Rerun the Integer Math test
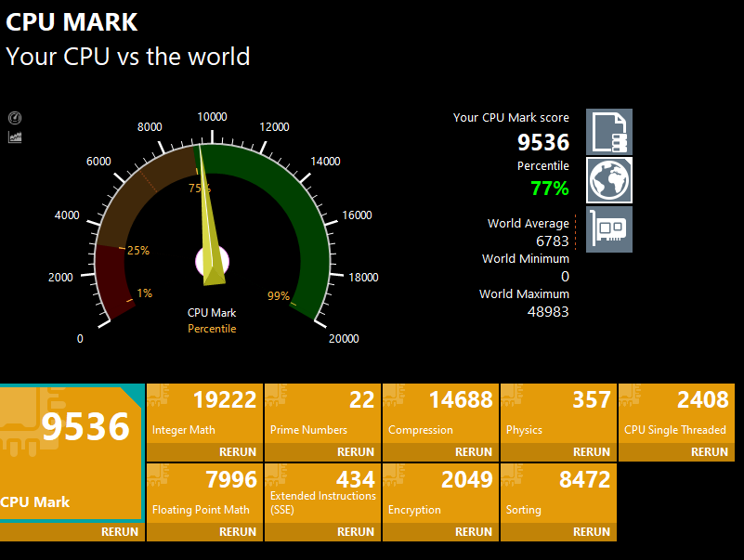 click(238, 452)
